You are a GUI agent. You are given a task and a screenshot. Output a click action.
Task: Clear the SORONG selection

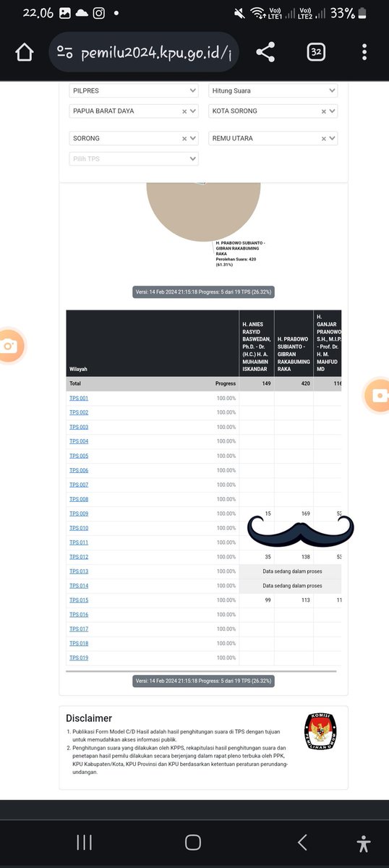pos(184,138)
